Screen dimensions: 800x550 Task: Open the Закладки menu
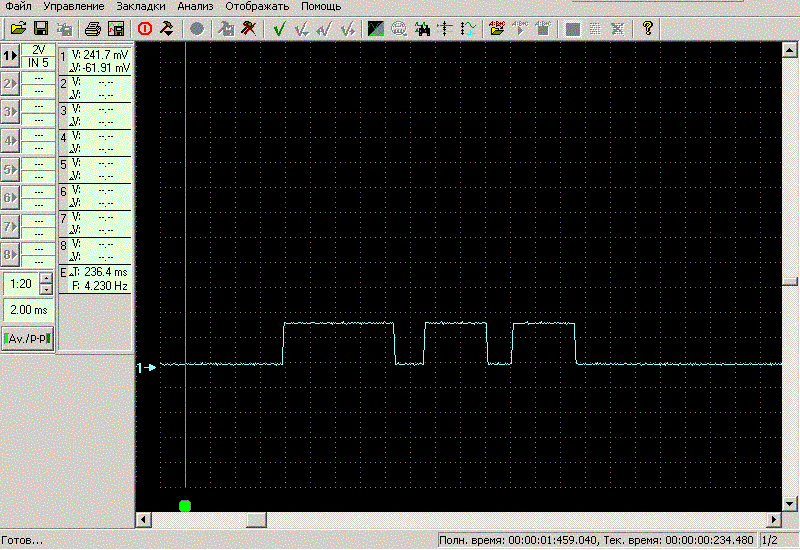pos(141,6)
